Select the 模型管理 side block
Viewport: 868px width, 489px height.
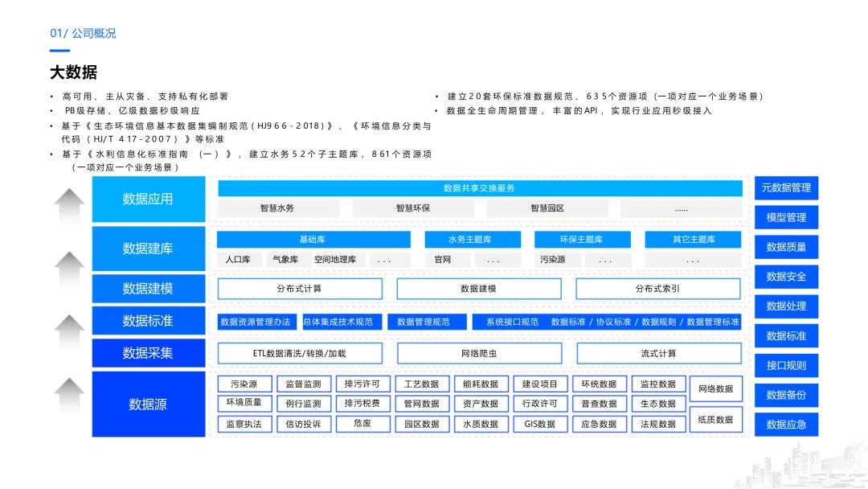[x=786, y=217]
